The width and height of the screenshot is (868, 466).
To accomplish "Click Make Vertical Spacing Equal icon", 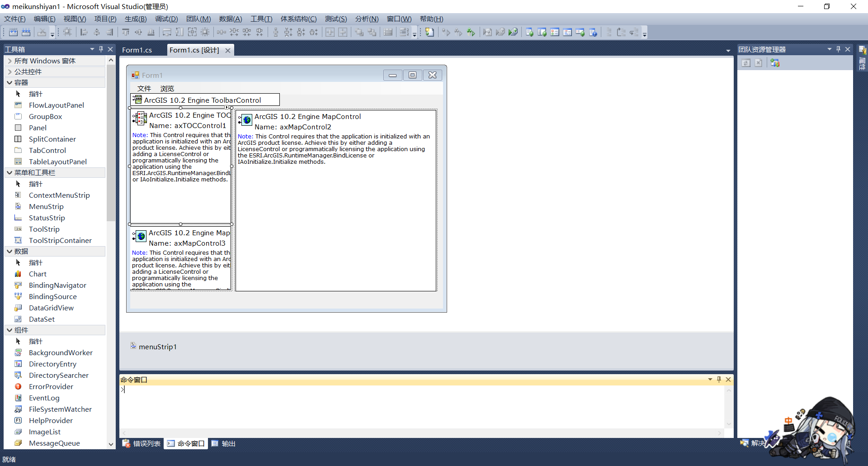I will [x=275, y=32].
